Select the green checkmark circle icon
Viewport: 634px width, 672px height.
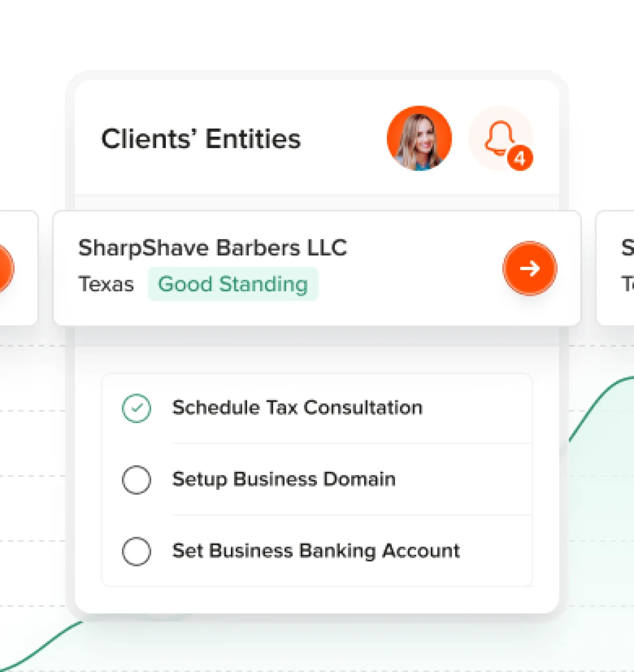[137, 408]
